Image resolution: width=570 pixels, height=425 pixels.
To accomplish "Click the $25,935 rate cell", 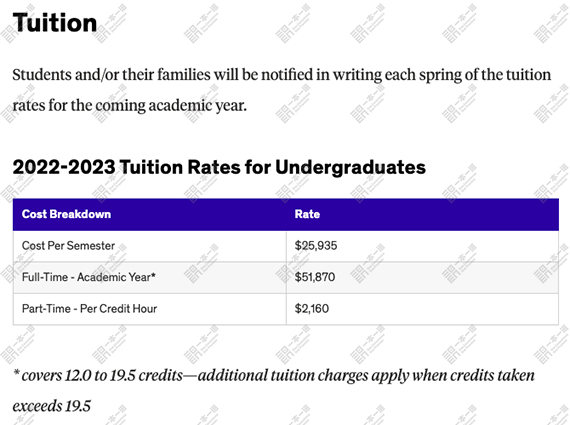I will tap(316, 246).
